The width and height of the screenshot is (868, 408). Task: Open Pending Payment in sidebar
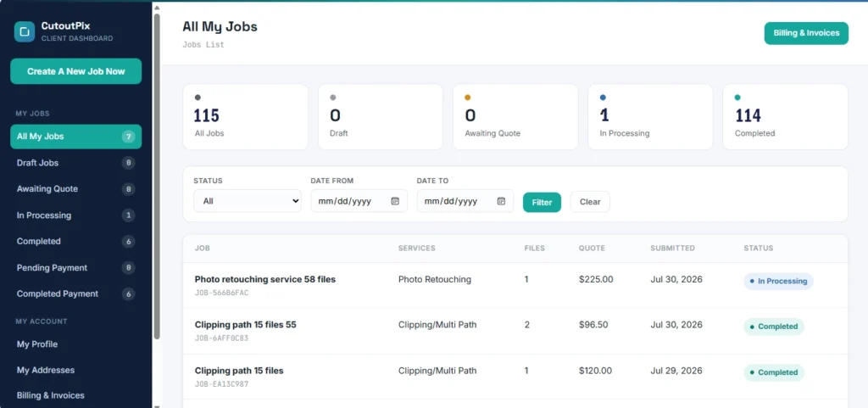(75, 268)
